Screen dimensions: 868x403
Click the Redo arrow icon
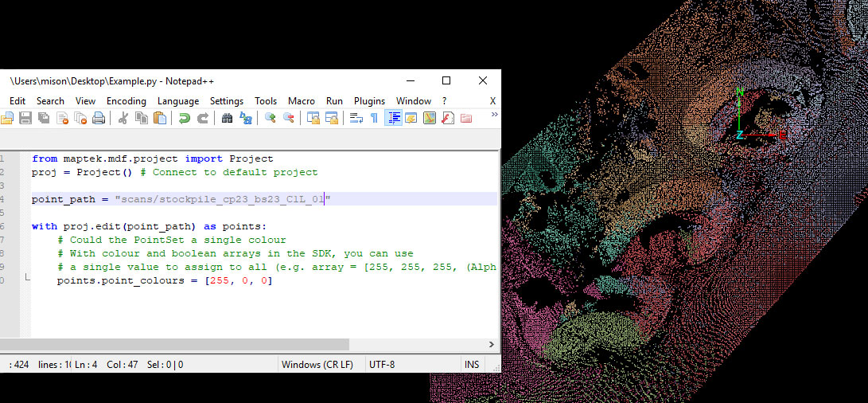coord(203,118)
